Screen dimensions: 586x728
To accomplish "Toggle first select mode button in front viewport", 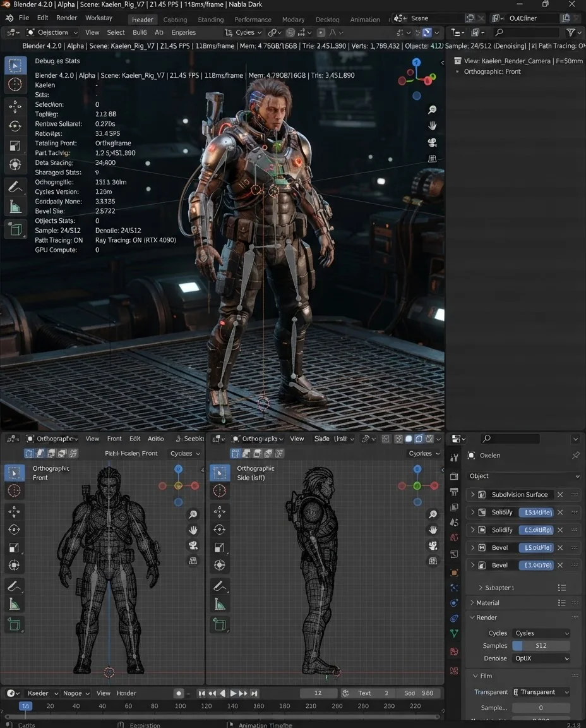I will click(x=29, y=453).
